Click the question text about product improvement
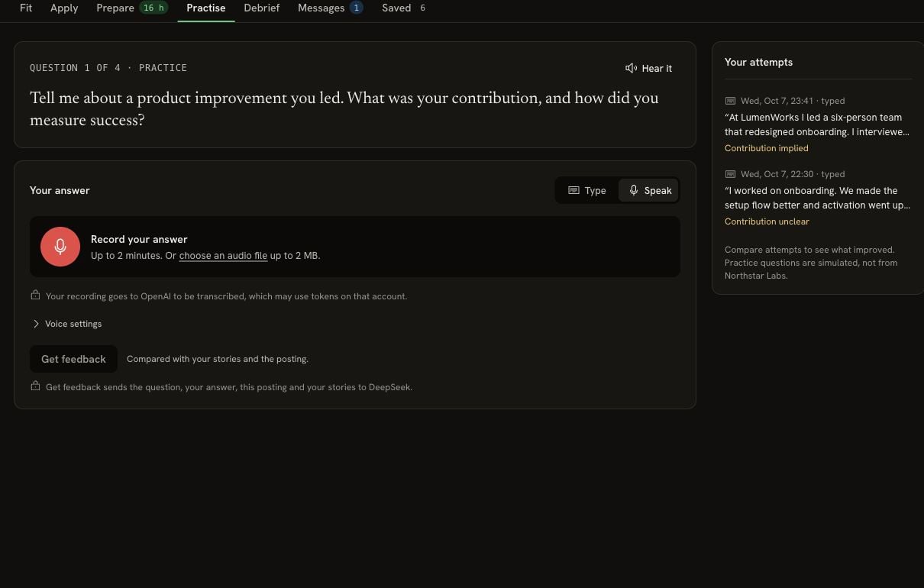 (x=344, y=108)
